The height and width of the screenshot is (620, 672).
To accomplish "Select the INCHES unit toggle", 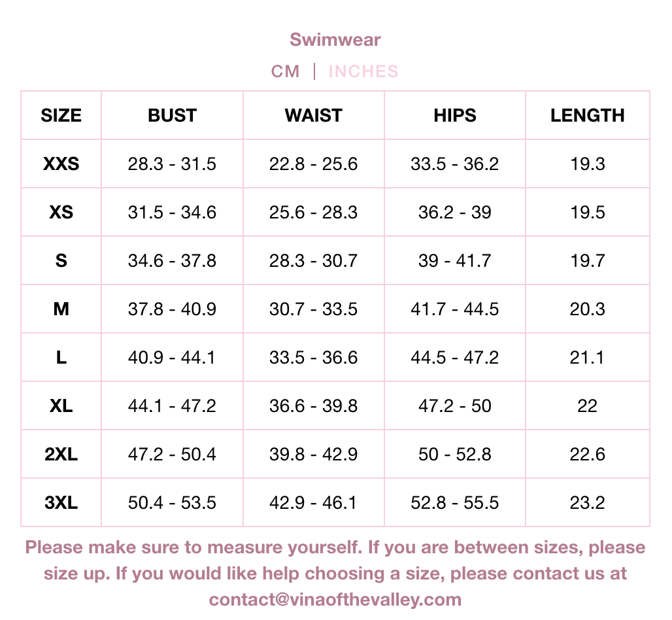I will [x=363, y=71].
